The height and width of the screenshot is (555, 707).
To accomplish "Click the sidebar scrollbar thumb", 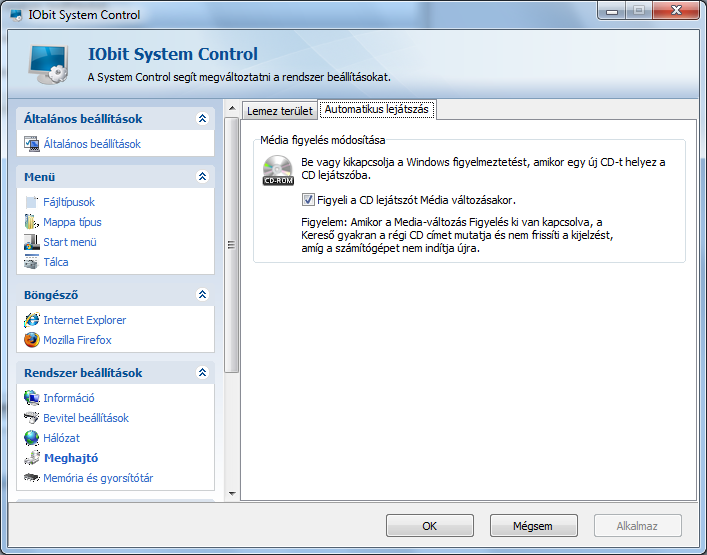I will click(232, 245).
